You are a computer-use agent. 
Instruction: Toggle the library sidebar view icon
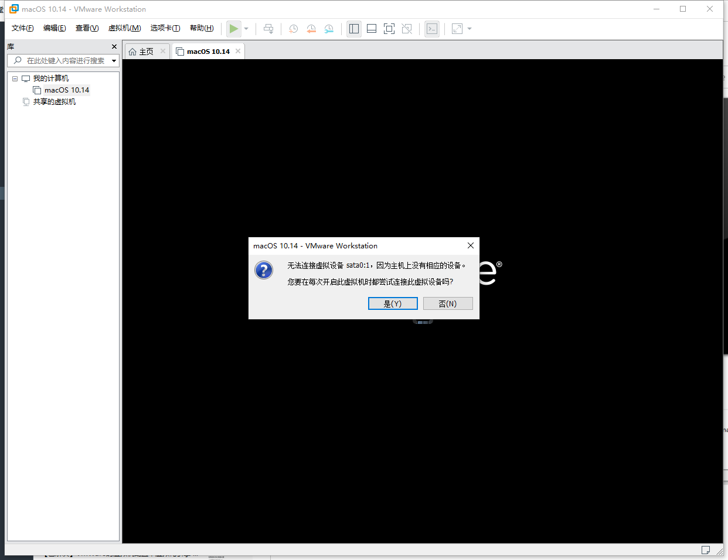tap(354, 29)
